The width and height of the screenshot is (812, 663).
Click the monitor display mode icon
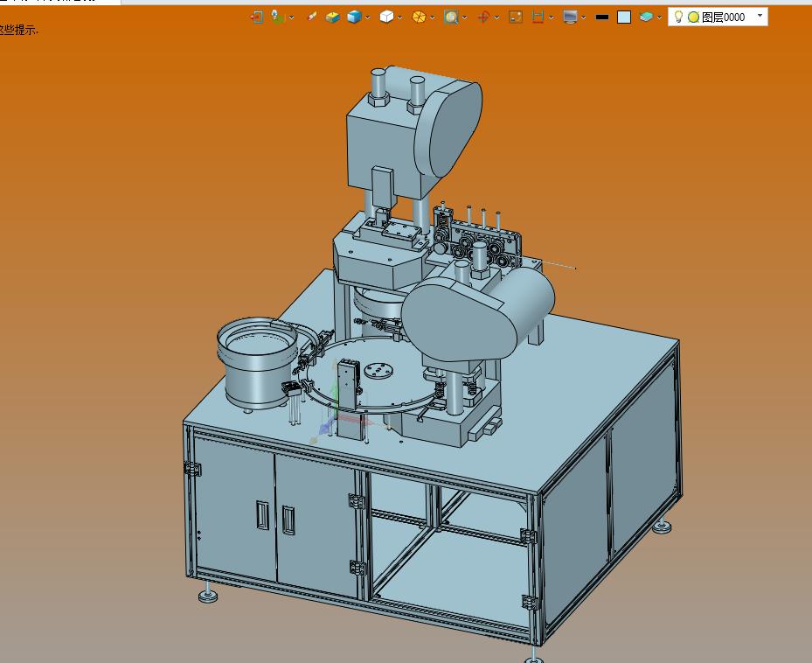point(570,17)
